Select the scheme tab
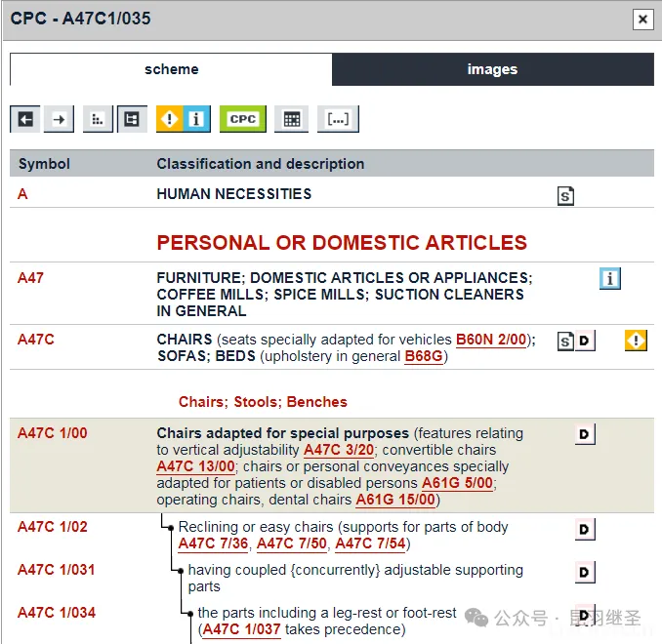The height and width of the screenshot is (644, 662). 171,69
